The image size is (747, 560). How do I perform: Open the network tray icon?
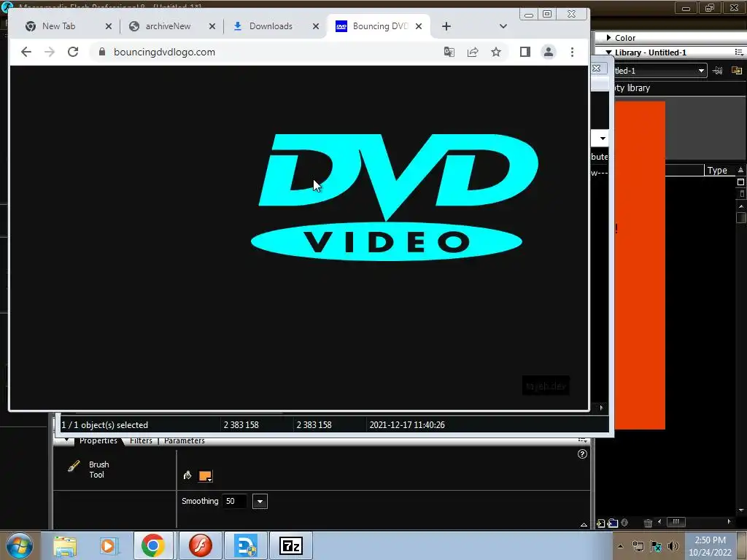(x=638, y=546)
